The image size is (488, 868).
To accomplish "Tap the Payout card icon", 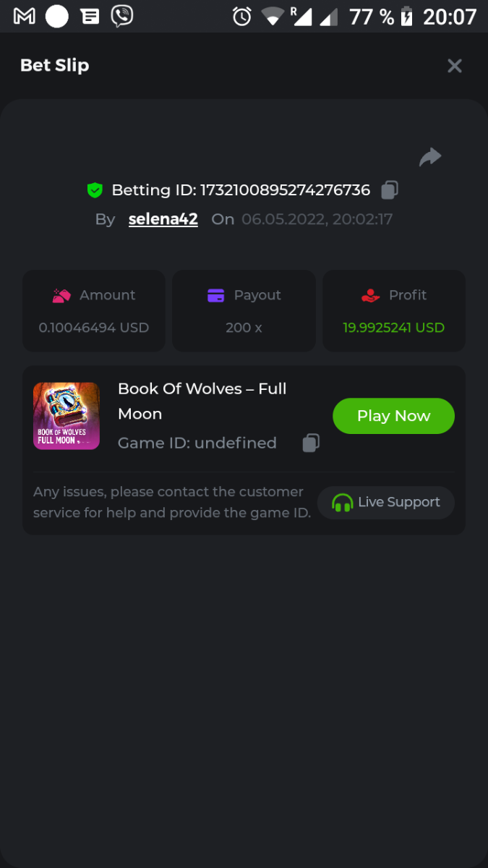I will [215, 295].
